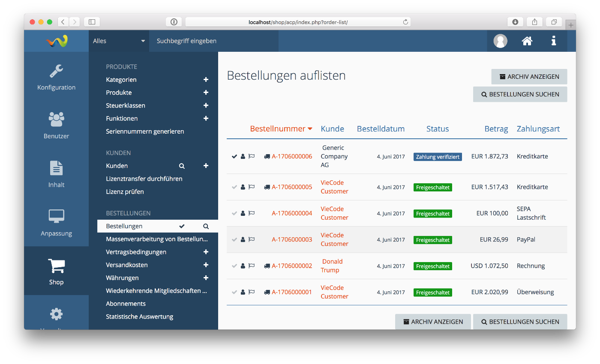Open the Inhalt document section

pyautogui.click(x=56, y=174)
